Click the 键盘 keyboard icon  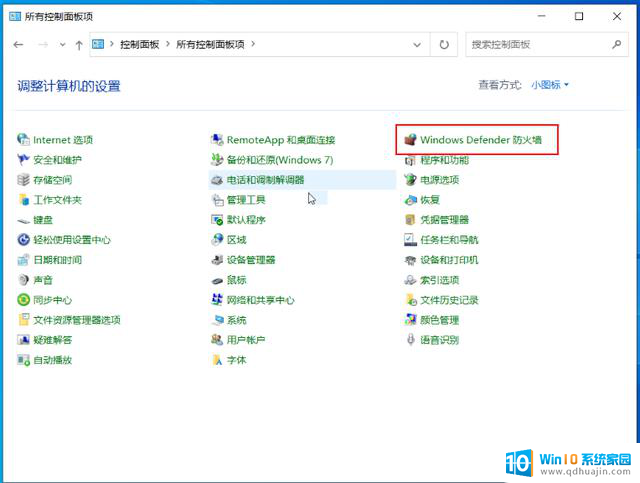coord(23,220)
